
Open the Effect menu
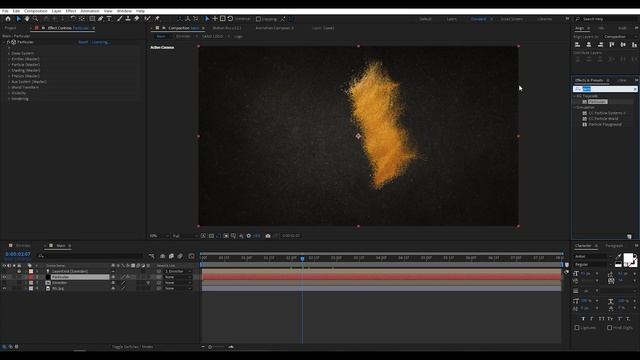[71, 11]
